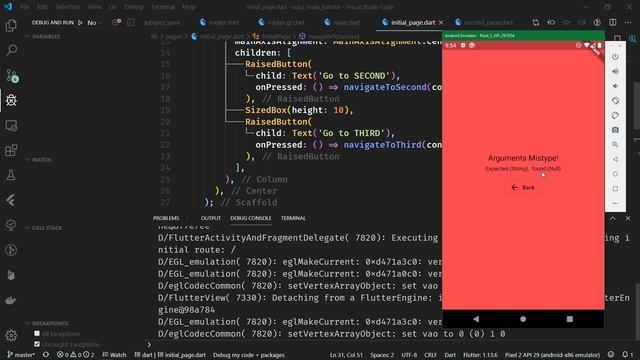Click the emulator power button
The width and height of the screenshot is (640, 360).
point(615,57)
